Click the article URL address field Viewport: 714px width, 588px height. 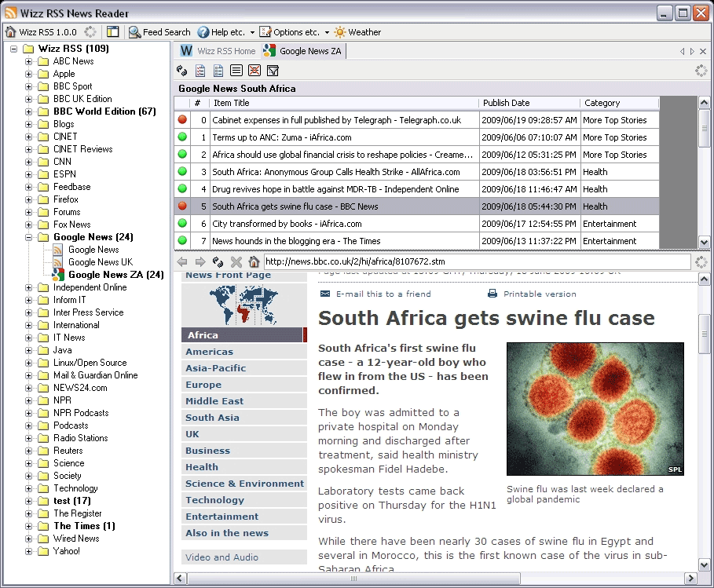point(478,261)
